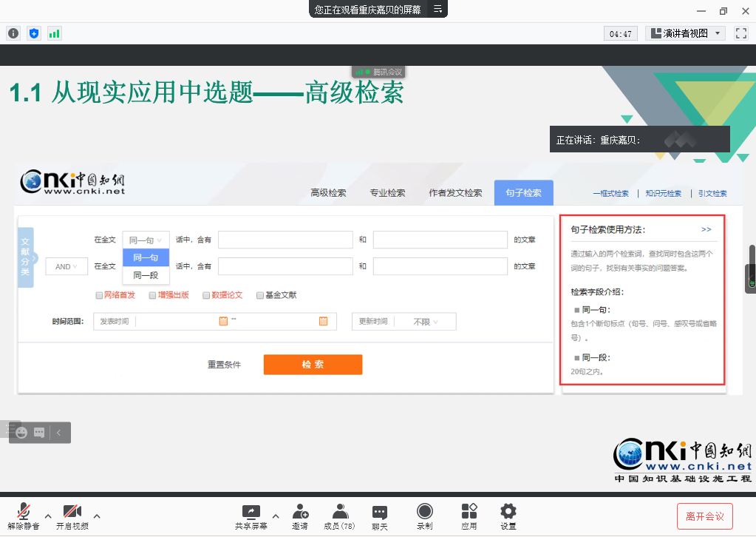The image size is (756, 537).
Task: Click the unmute microphone icon
Action: 24,511
